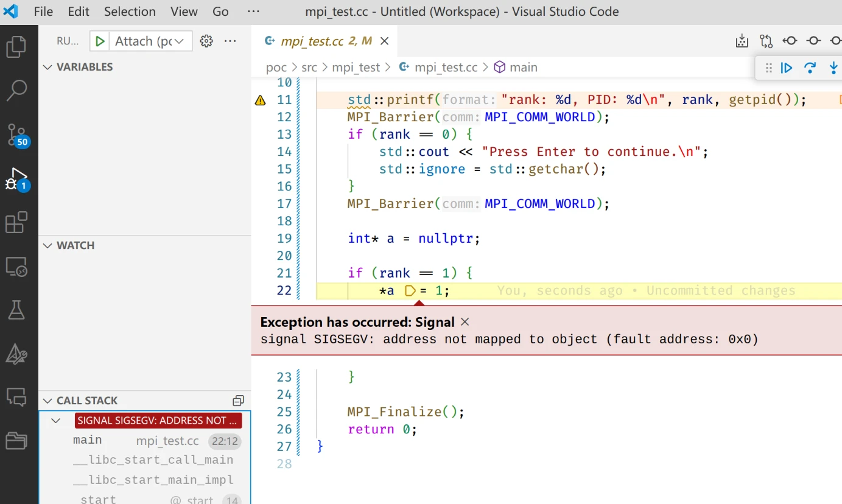Open Run view more actions ellipsis
This screenshot has height=504, width=842.
pyautogui.click(x=230, y=41)
